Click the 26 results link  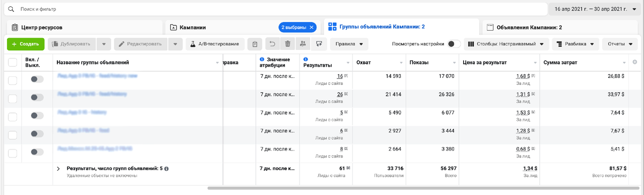(x=340, y=95)
